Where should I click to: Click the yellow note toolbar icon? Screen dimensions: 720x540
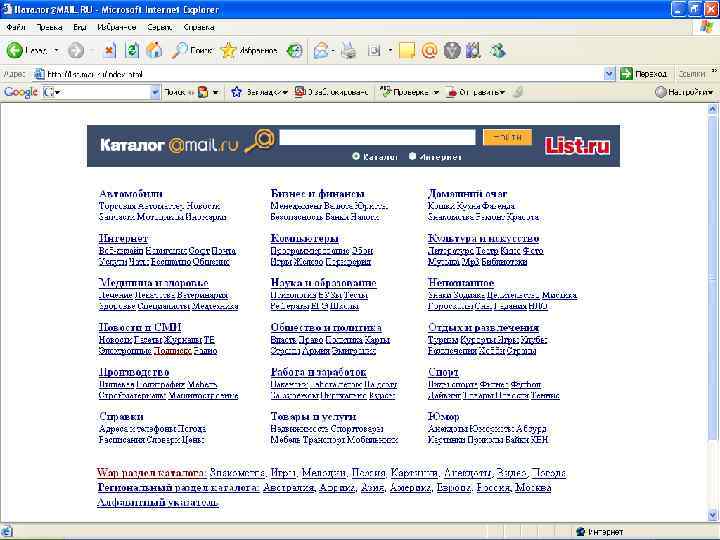[x=407, y=51]
